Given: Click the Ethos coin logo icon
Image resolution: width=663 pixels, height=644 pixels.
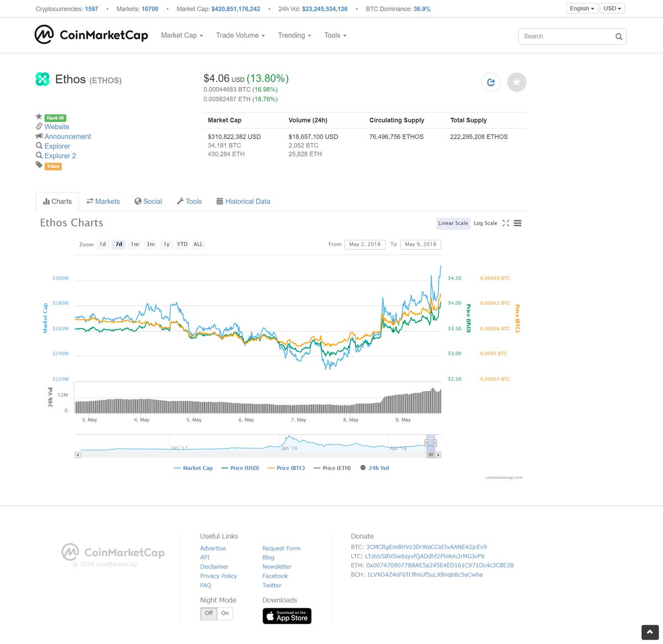Looking at the screenshot, I should click(43, 79).
